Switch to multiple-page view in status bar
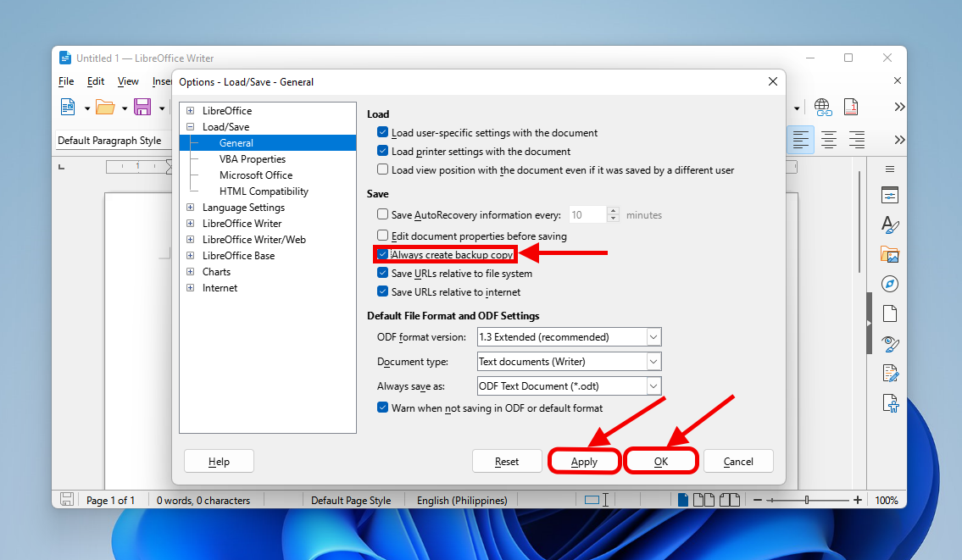962x560 pixels. click(x=703, y=500)
